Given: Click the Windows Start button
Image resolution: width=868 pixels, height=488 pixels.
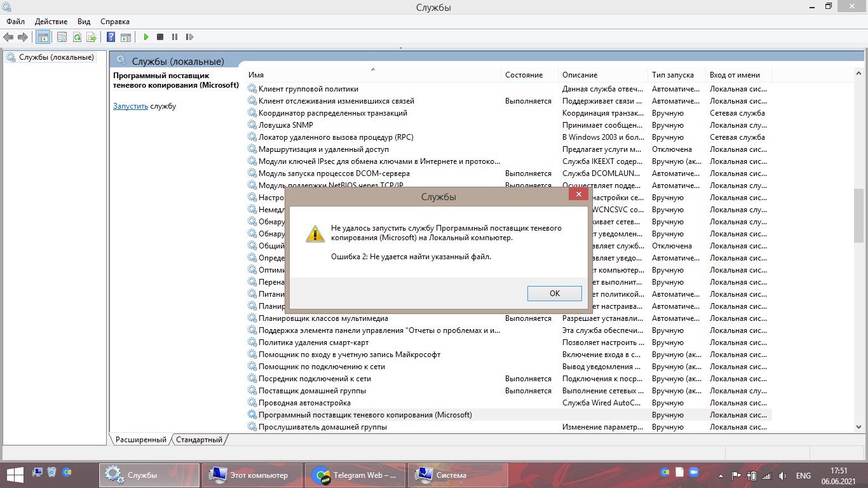Looking at the screenshot, I should 15,475.
